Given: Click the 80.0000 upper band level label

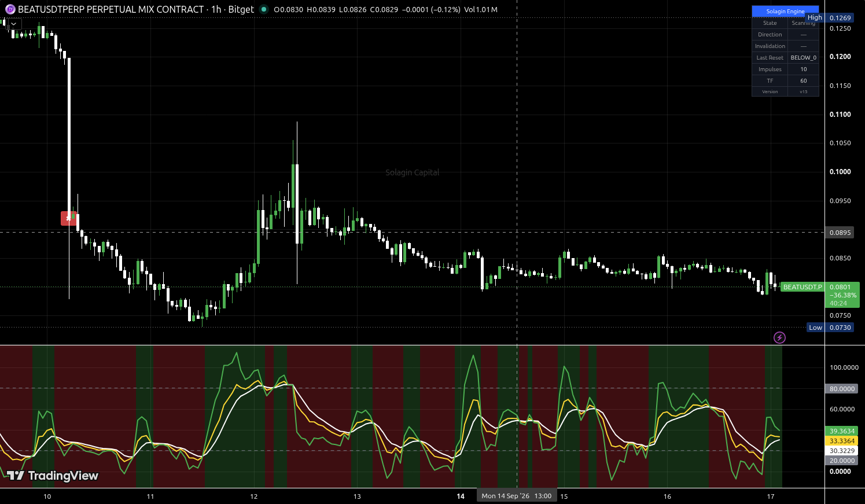Looking at the screenshot, I should click(842, 389).
